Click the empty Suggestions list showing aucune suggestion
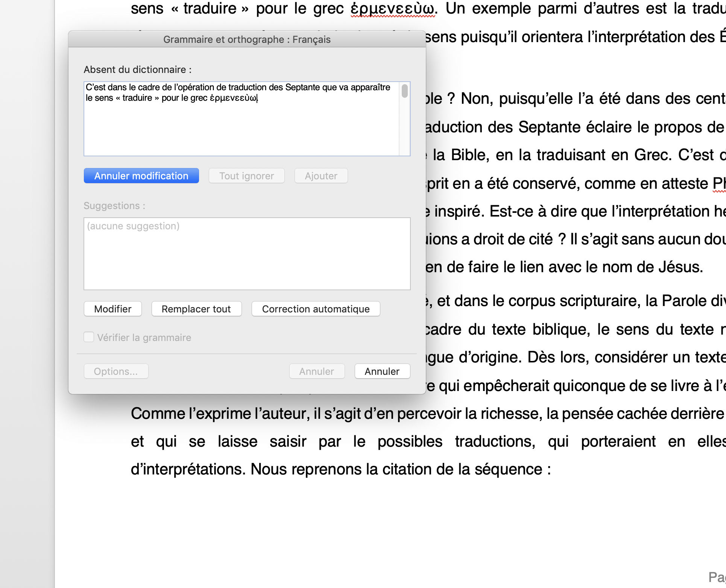 click(247, 254)
